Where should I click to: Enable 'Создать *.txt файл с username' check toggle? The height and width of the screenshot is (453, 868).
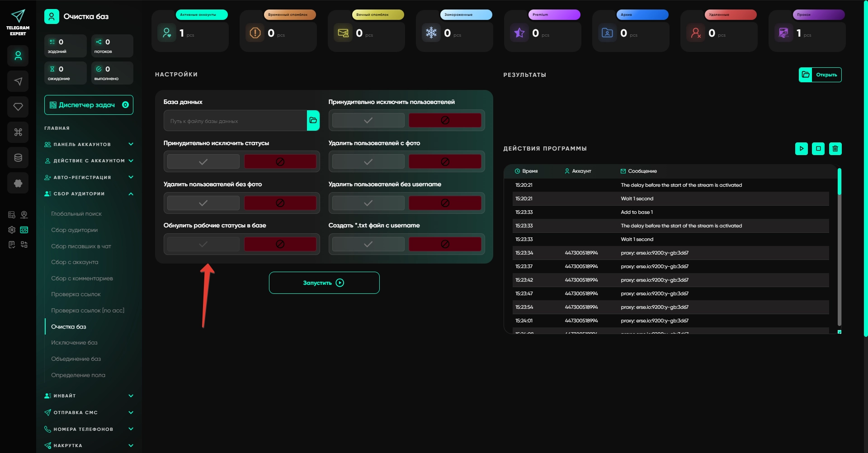coord(368,244)
